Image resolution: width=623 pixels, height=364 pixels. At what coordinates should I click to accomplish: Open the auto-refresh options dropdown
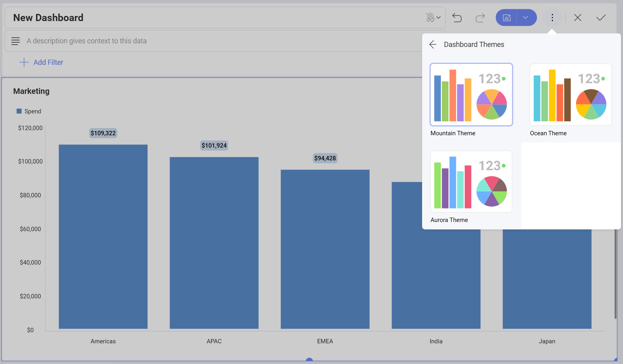[x=433, y=18]
